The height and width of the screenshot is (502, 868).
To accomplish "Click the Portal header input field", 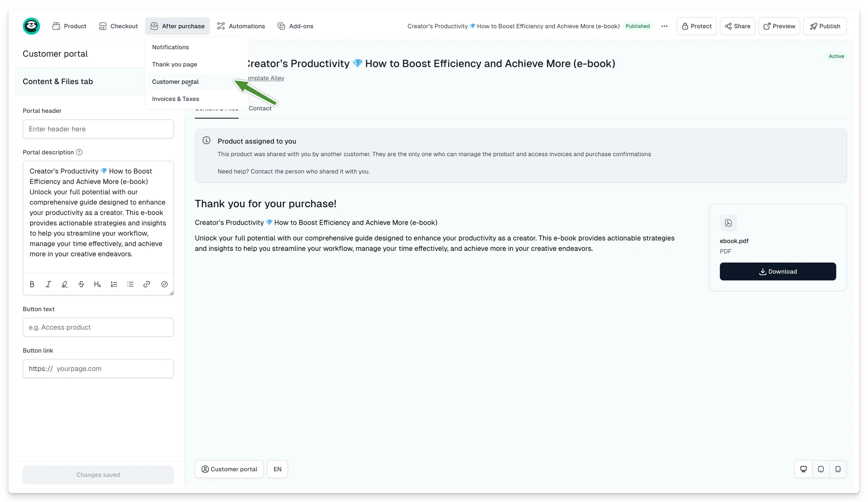I will (98, 129).
